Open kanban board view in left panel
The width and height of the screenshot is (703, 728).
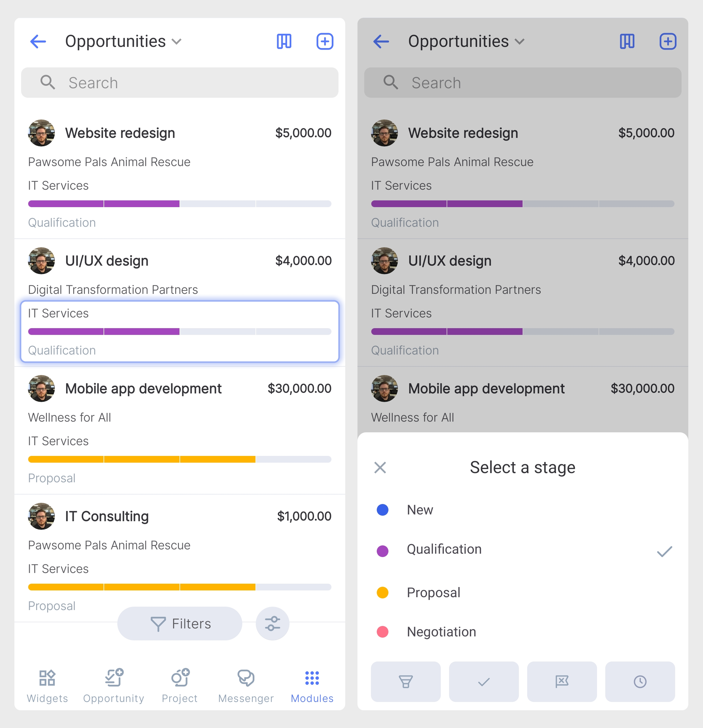(x=284, y=41)
